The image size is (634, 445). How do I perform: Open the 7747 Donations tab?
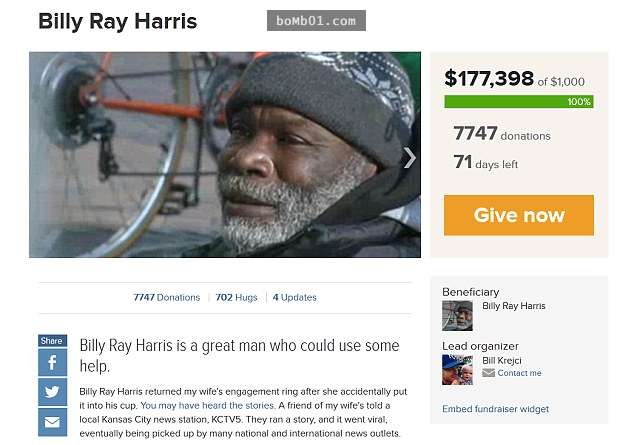click(x=167, y=297)
